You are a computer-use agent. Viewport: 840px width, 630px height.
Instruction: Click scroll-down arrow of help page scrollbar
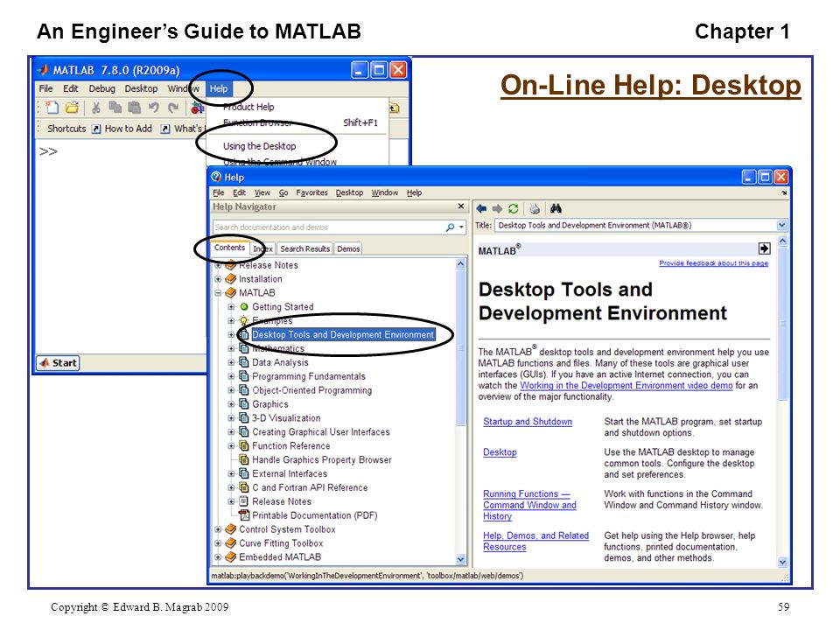pos(782,562)
